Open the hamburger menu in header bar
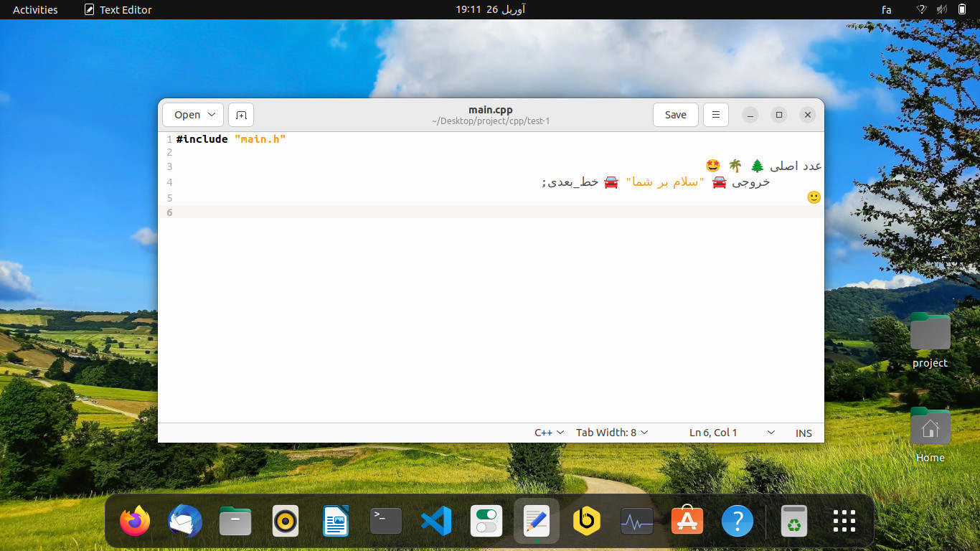This screenshot has width=980, height=551. (715, 115)
